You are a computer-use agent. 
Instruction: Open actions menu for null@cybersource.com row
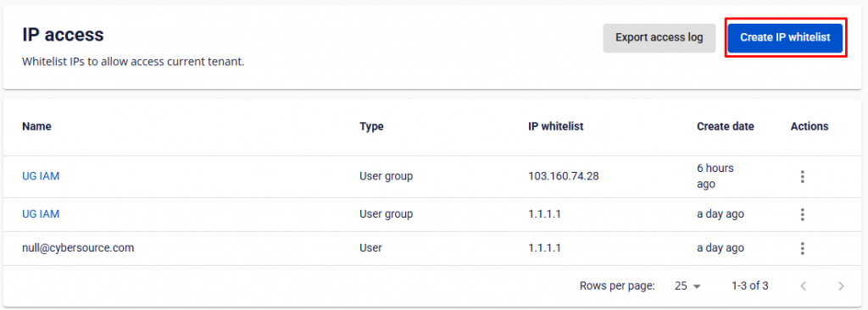point(802,248)
